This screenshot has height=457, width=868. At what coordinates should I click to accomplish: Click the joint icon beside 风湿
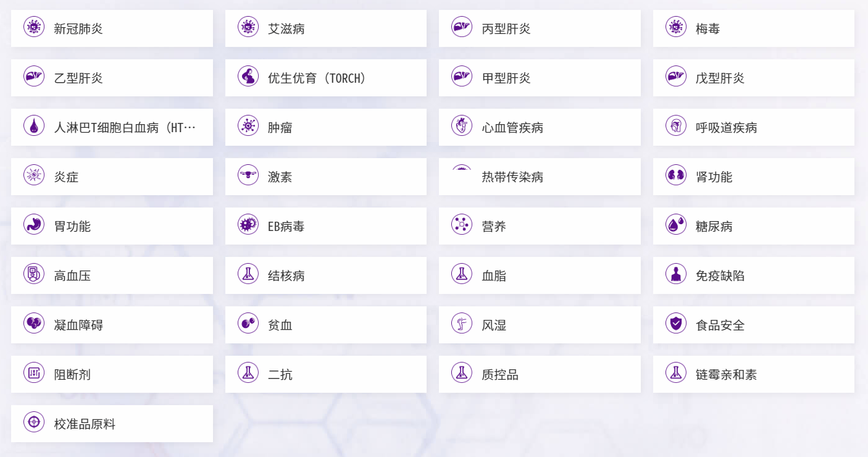click(462, 324)
